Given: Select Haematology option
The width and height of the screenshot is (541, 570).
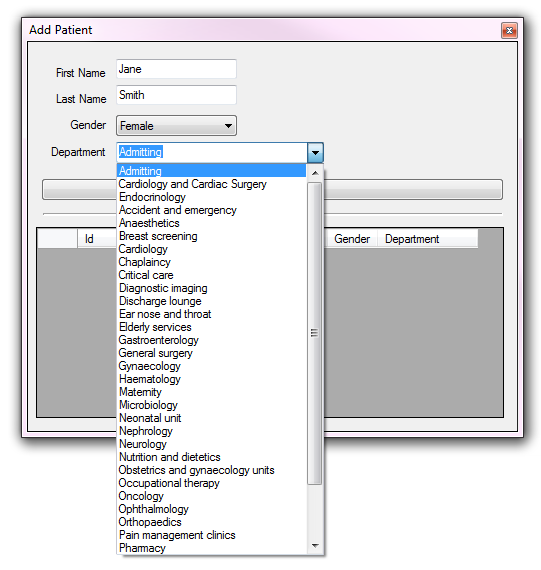Looking at the screenshot, I should pyautogui.click(x=211, y=379).
